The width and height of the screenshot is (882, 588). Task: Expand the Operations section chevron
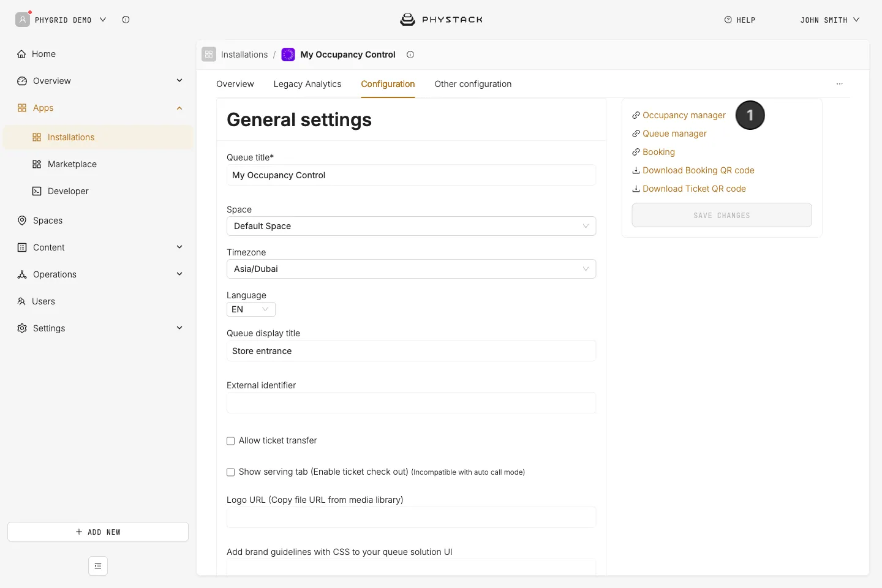[x=179, y=274]
